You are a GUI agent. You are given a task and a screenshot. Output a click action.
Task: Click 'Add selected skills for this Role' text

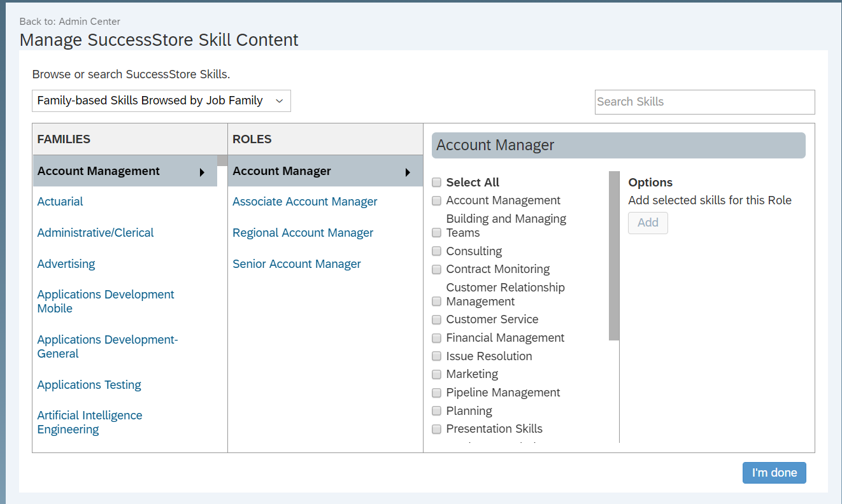click(x=710, y=200)
